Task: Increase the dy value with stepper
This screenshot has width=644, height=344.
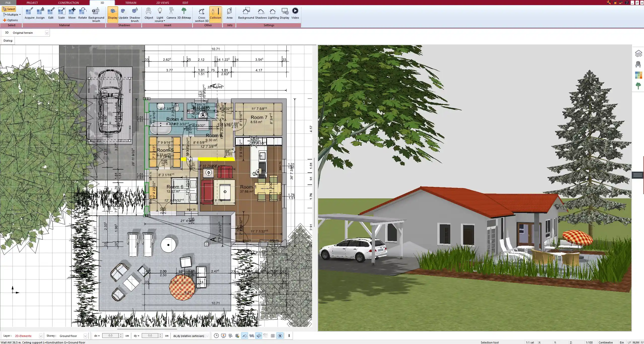Action: (x=160, y=334)
